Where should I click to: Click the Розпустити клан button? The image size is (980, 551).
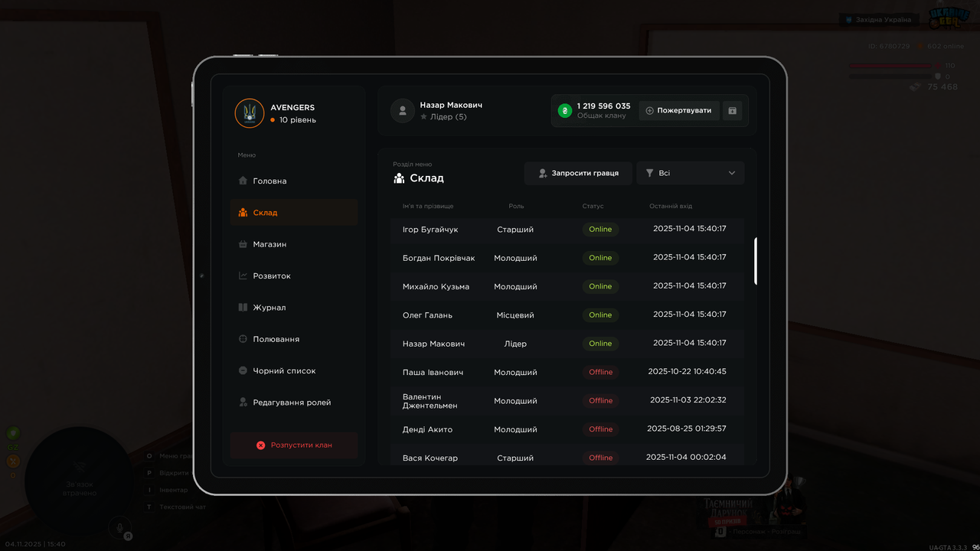tap(293, 445)
